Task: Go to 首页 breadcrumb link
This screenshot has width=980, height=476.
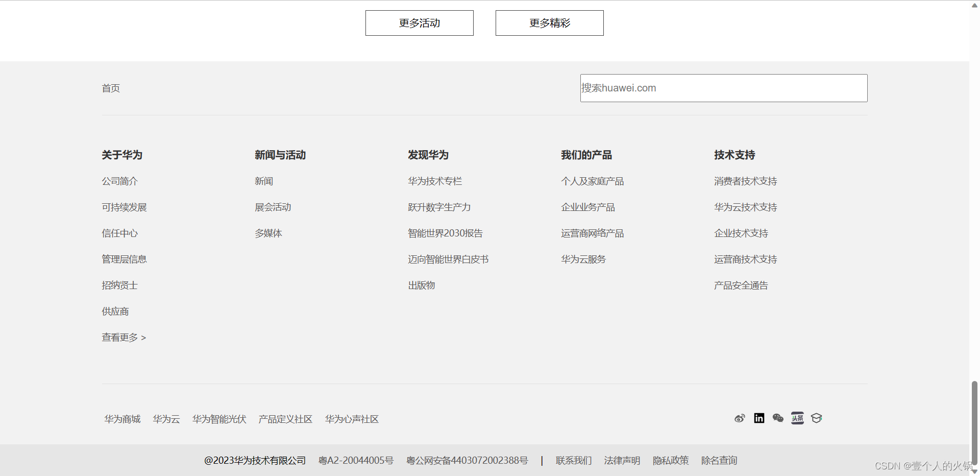Action: click(111, 88)
